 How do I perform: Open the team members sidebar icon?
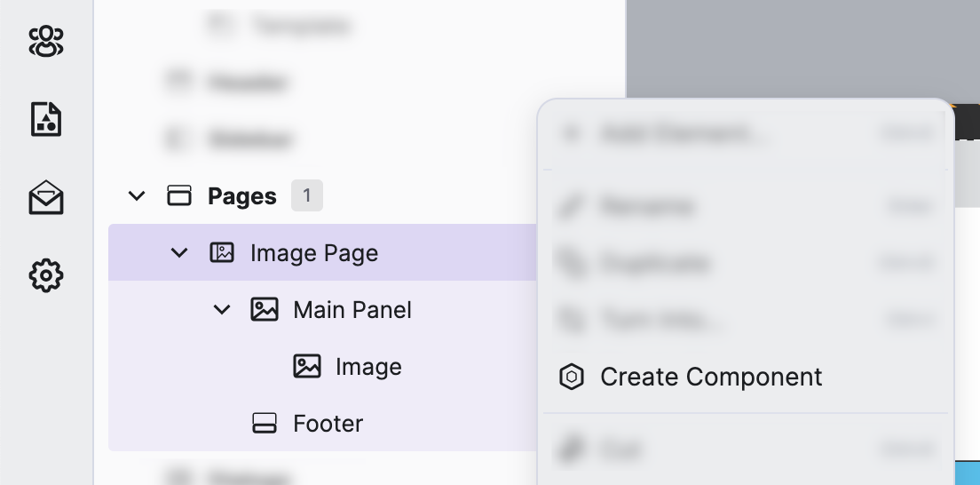tap(46, 41)
